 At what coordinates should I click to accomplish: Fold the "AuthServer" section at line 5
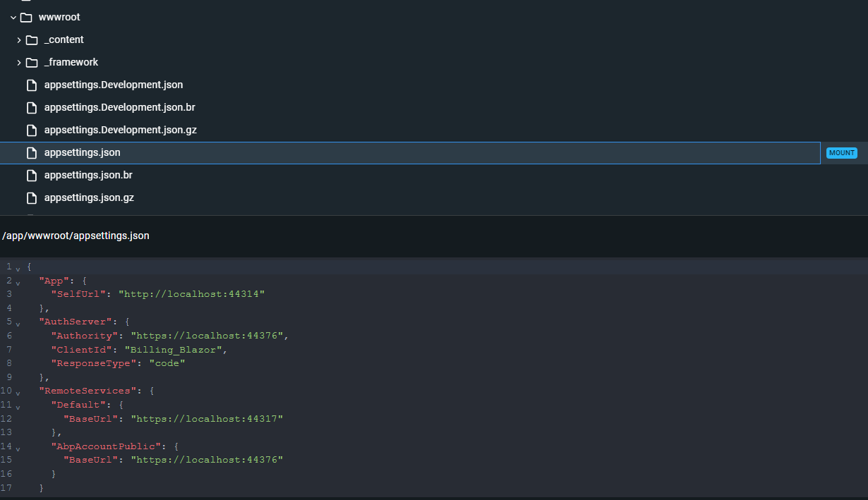pyautogui.click(x=18, y=323)
